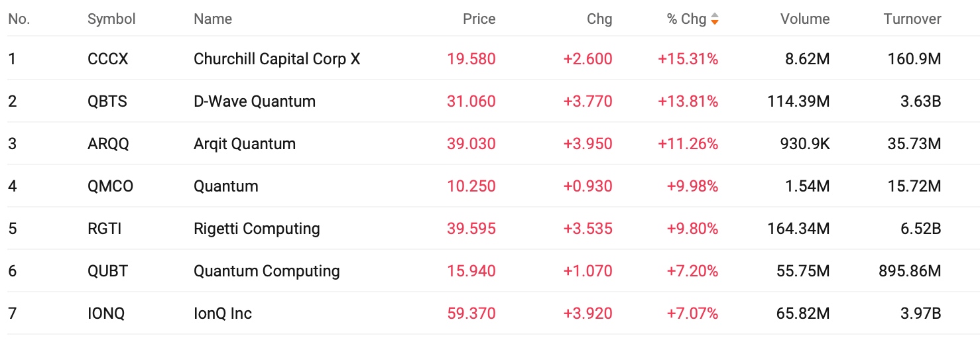Open the QMCO ticker symbol
This screenshot has height=342, width=980.
pos(110,186)
